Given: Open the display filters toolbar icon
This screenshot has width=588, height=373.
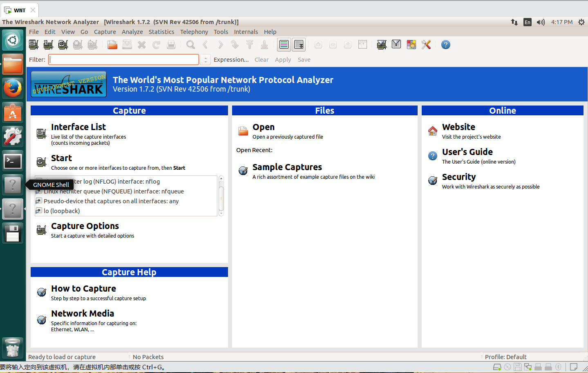Looking at the screenshot, I should 396,44.
